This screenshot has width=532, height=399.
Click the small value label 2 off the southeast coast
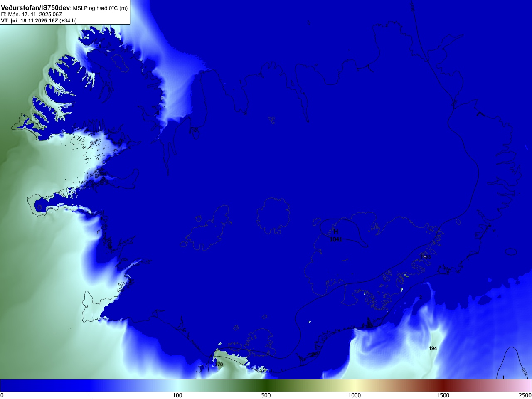pos(421,297)
